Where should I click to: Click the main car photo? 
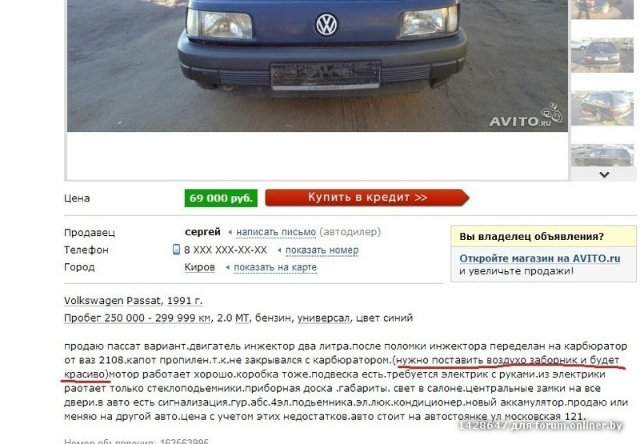pos(318,66)
